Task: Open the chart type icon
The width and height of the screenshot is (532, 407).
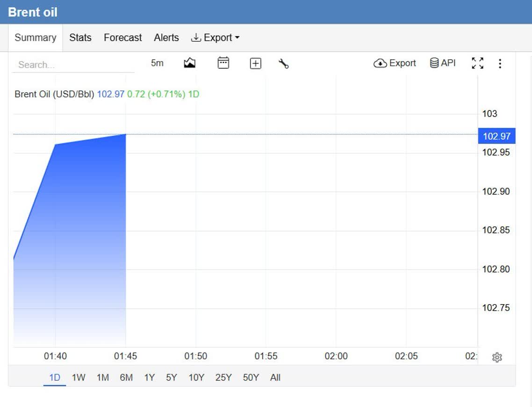Action: pos(189,63)
